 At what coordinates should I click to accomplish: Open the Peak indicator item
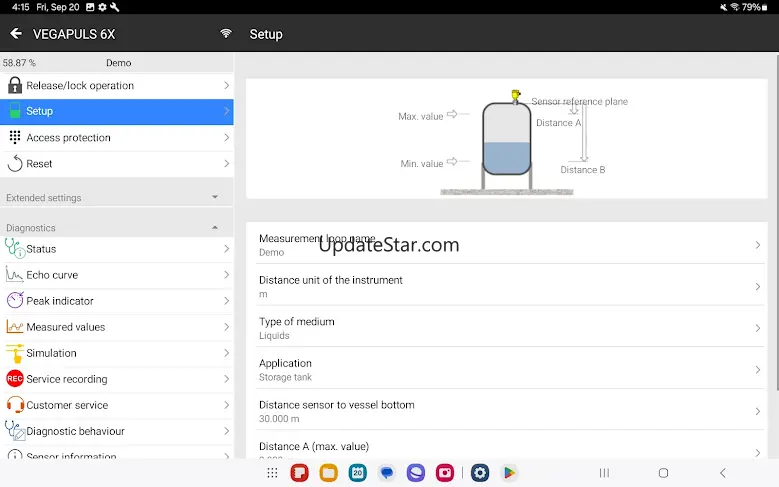coord(117,301)
